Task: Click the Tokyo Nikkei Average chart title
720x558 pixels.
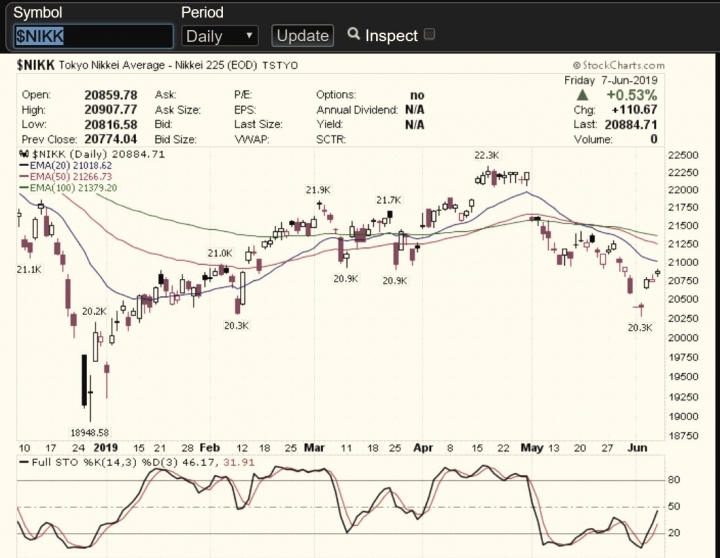Action: pyautogui.click(x=178, y=65)
